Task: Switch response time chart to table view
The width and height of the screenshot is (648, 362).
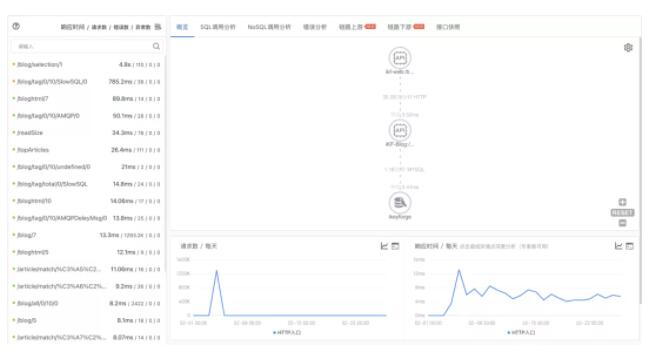Action: tap(629, 246)
